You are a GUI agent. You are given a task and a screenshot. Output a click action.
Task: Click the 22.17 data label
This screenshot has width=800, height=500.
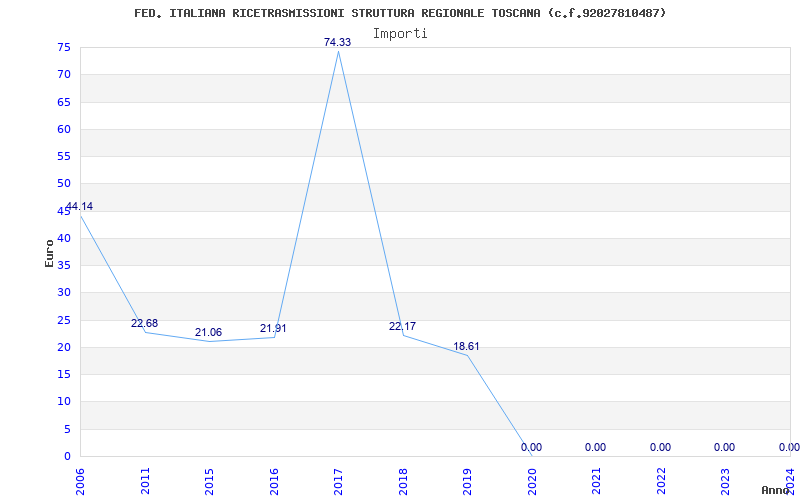point(402,327)
